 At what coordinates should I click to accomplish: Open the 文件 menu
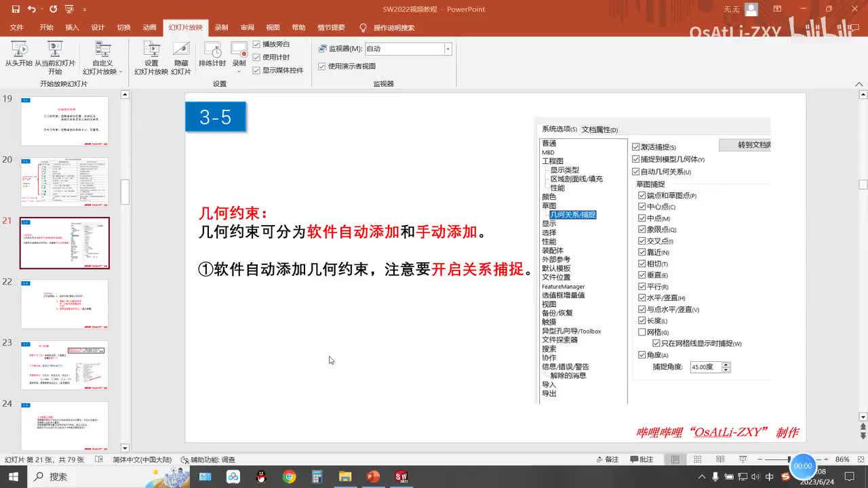point(17,28)
